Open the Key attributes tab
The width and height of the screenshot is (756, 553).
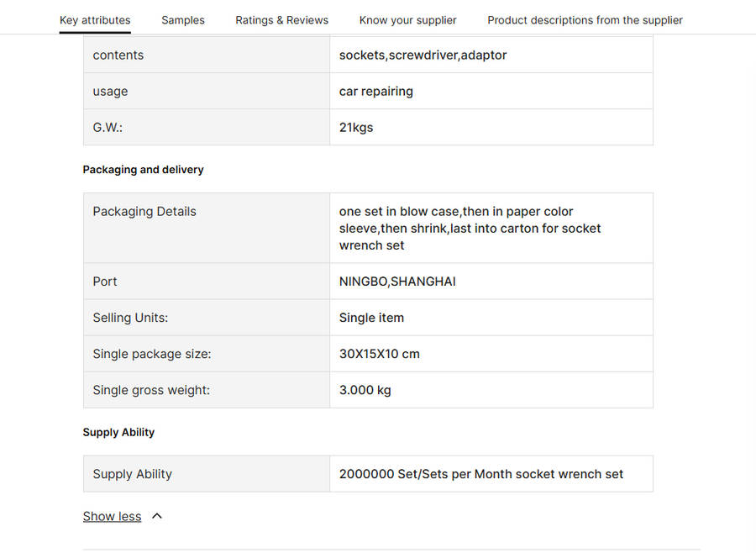click(95, 20)
